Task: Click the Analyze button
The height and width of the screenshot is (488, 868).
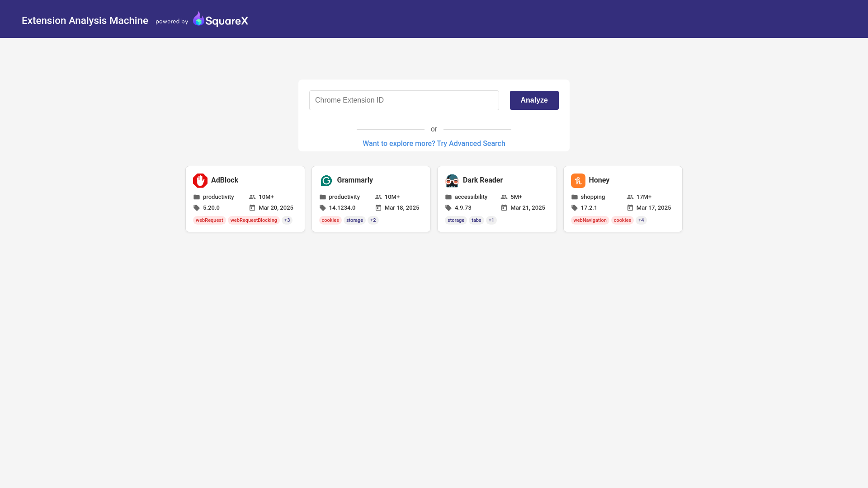Action: coord(534,100)
